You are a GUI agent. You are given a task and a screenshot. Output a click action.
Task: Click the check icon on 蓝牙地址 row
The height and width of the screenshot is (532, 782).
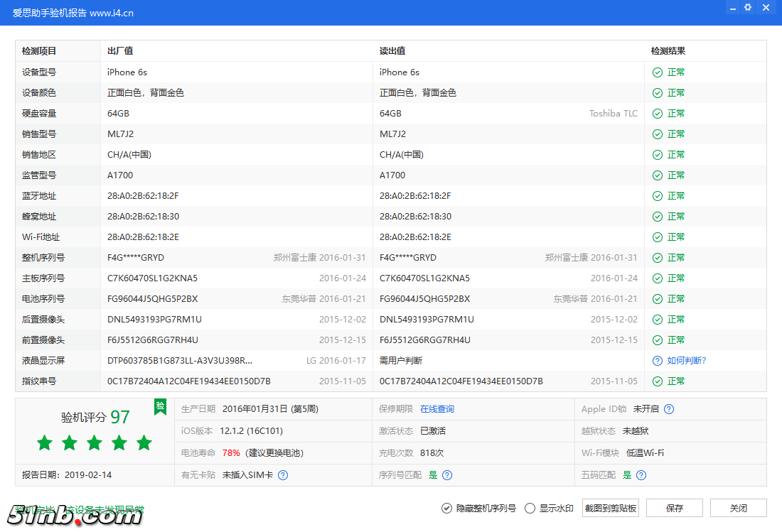[657, 195]
